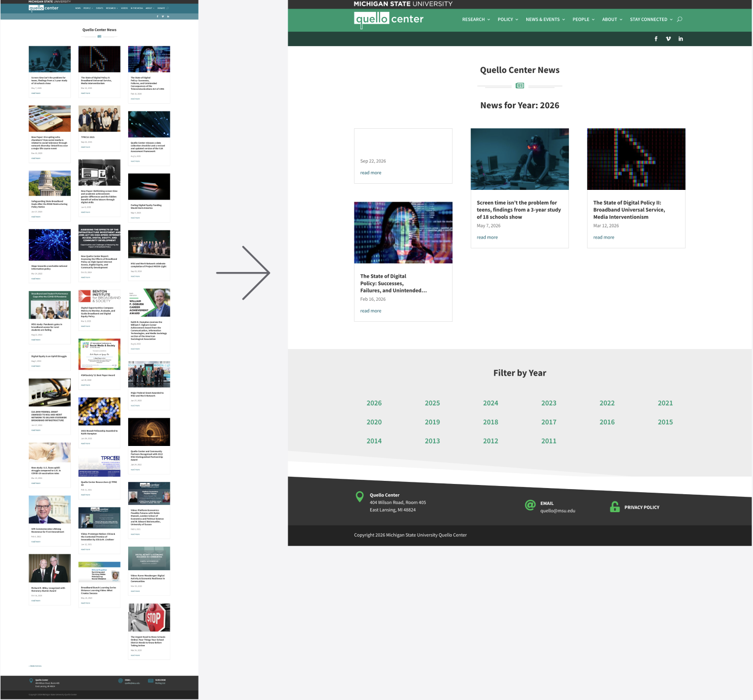
Task: Open read more under Sep 22, 2026
Action: (x=371, y=173)
